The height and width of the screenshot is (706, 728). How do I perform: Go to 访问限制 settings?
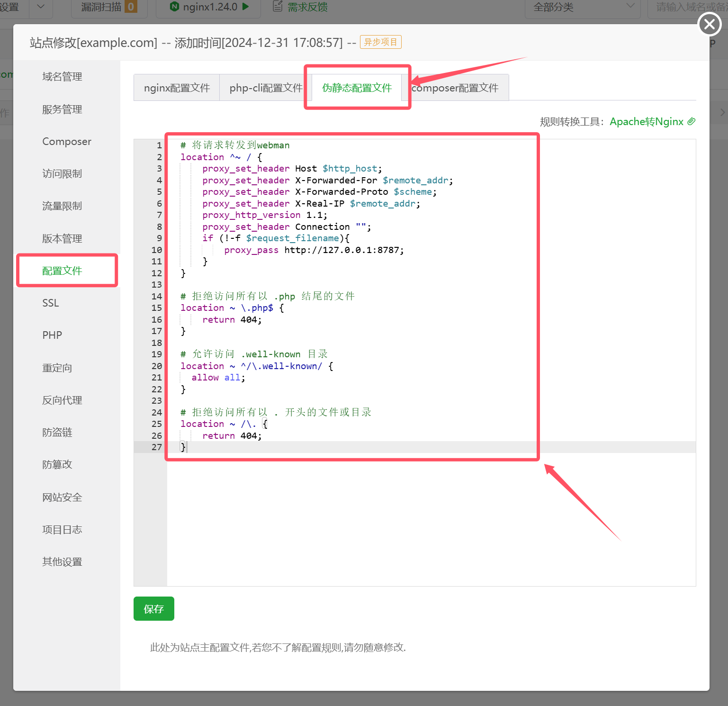coord(62,174)
